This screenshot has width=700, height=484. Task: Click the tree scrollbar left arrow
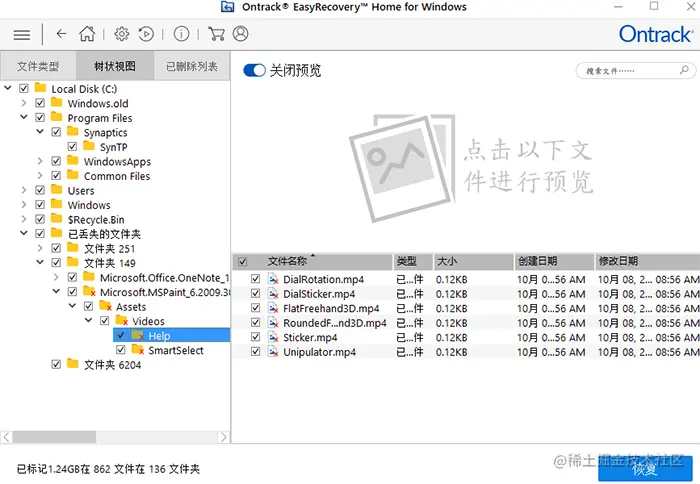(6, 437)
